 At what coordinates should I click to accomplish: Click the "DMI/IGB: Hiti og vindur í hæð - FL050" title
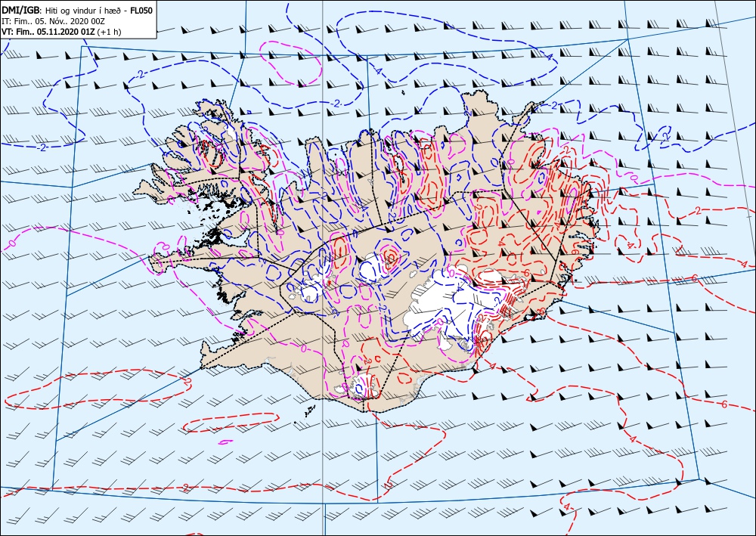[x=77, y=10]
